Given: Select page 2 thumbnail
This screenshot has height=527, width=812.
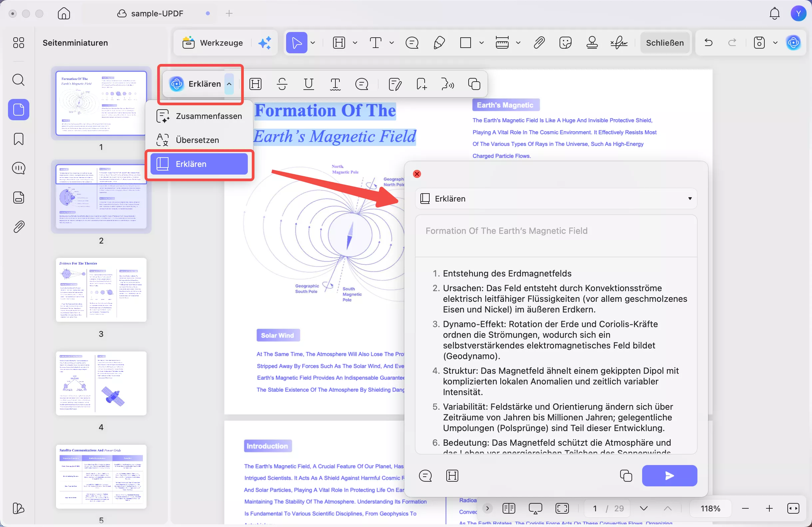Looking at the screenshot, I should pos(101,197).
